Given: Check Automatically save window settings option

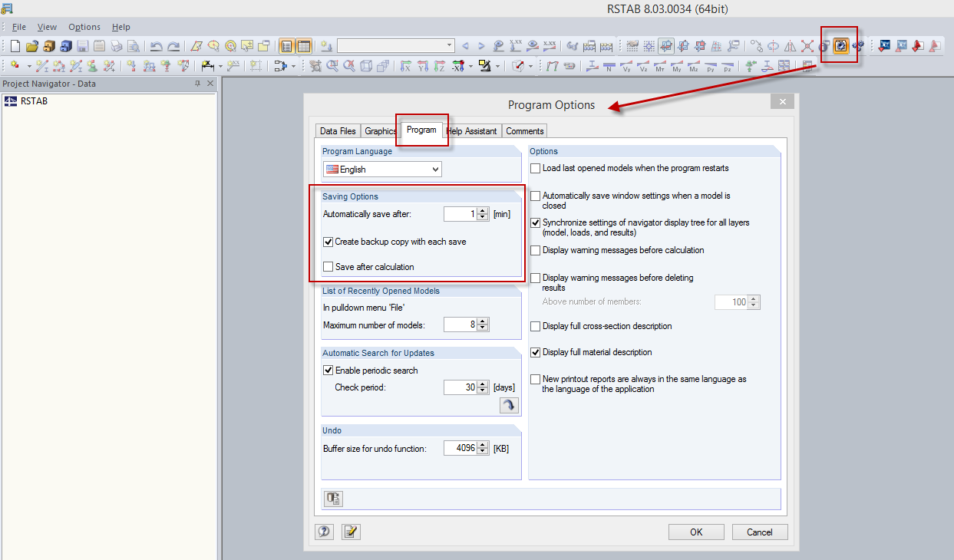Looking at the screenshot, I should (x=536, y=196).
